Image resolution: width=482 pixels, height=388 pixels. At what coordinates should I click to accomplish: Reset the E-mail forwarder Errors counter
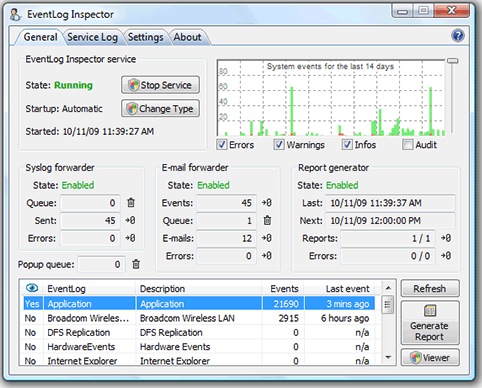point(267,256)
